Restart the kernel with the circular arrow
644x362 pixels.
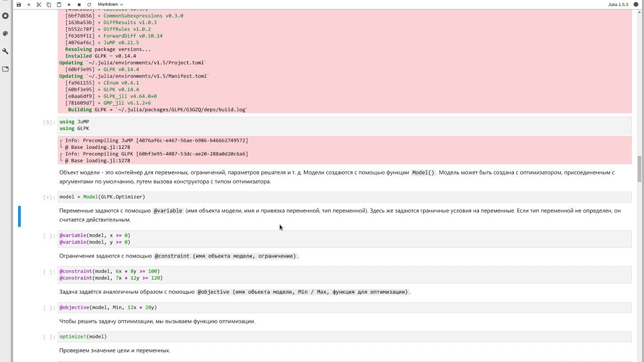click(89, 5)
